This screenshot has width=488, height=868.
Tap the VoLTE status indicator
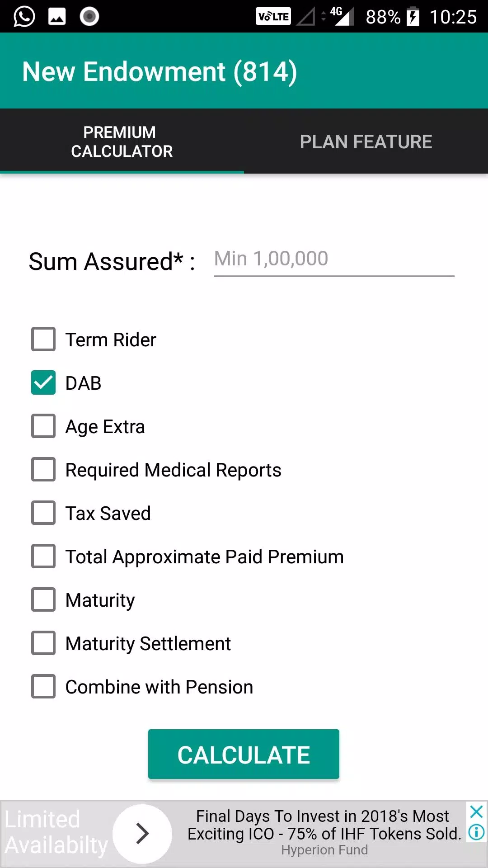pos(273,17)
